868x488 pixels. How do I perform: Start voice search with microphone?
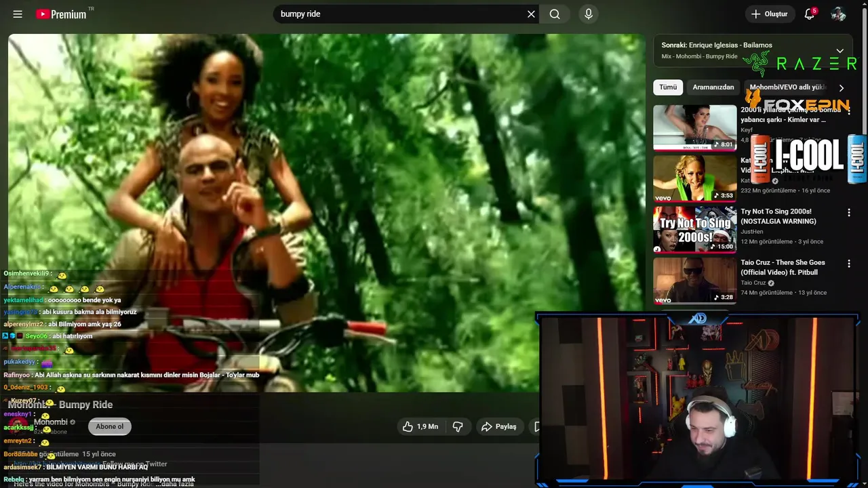point(589,14)
